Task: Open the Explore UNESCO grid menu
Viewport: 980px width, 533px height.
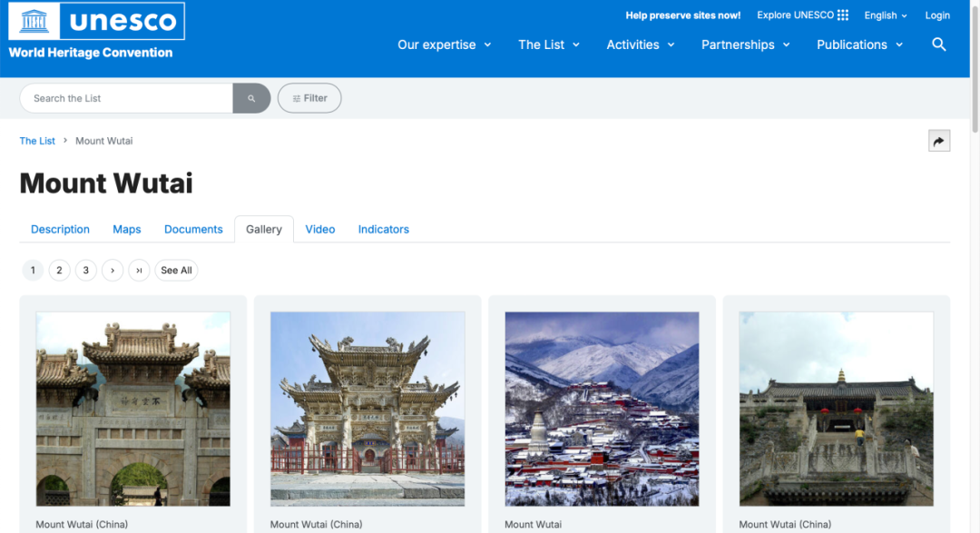Action: (x=802, y=15)
